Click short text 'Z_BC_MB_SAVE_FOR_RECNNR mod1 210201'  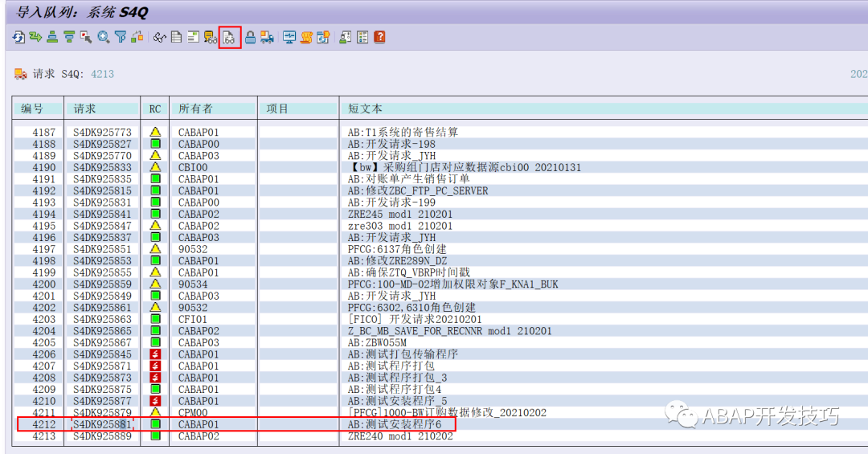449,331
